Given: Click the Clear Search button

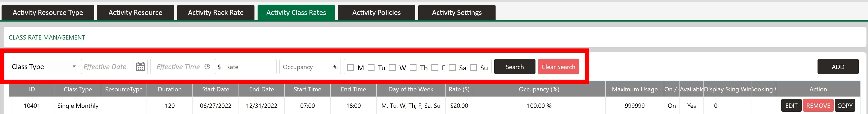Looking at the screenshot, I should 558,66.
